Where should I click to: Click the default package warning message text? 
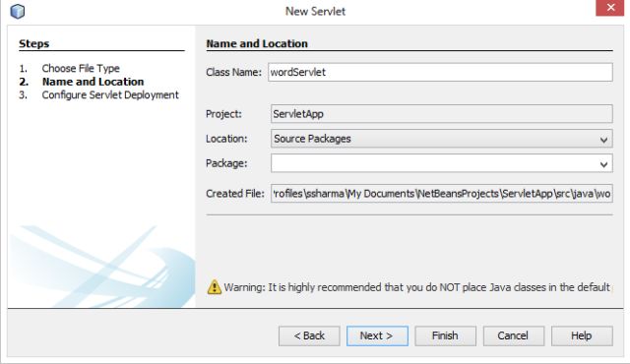[x=416, y=287]
